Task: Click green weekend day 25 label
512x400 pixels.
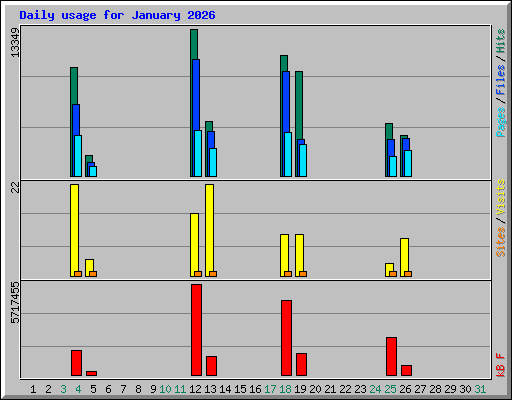Action: click(390, 389)
